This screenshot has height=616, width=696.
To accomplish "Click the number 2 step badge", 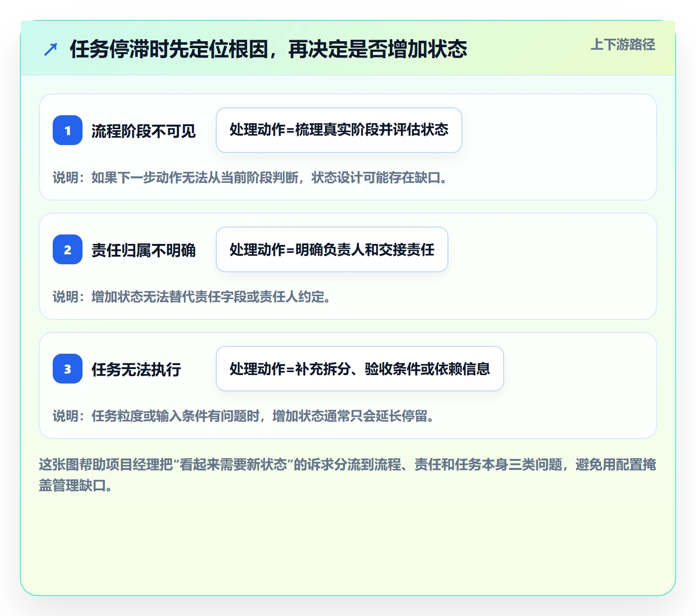I will tap(68, 249).
